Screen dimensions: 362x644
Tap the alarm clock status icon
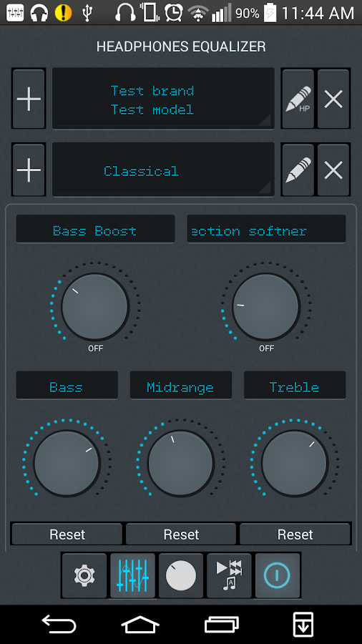pyautogui.click(x=174, y=13)
